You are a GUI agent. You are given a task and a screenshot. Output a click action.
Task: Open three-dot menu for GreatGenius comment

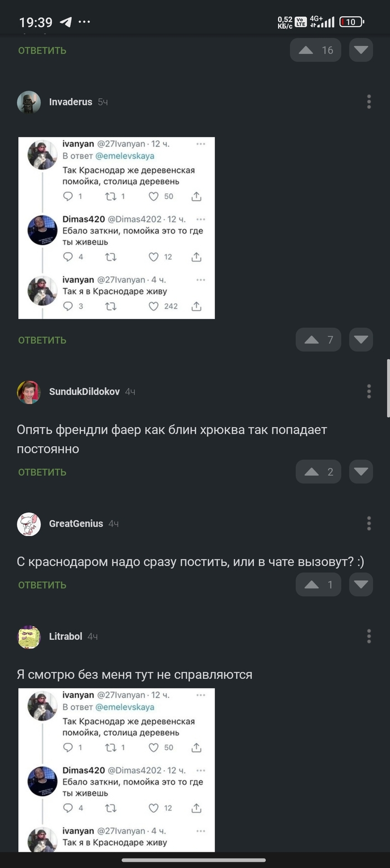369,523
